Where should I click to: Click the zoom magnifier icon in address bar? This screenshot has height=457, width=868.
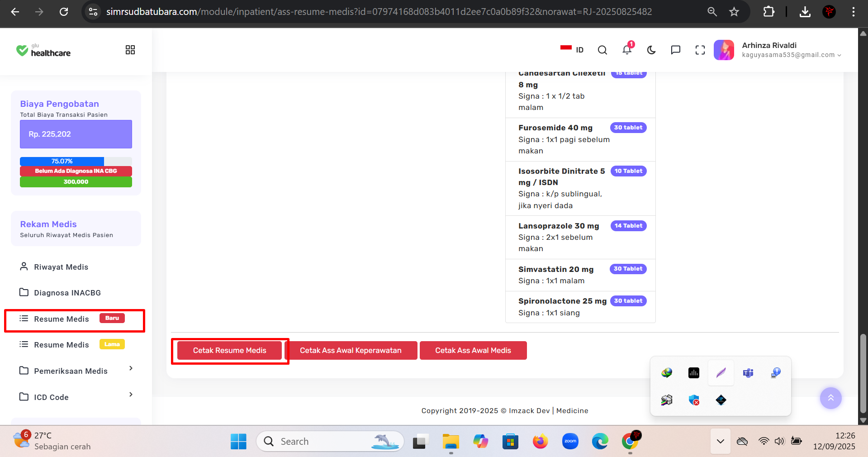coord(712,12)
